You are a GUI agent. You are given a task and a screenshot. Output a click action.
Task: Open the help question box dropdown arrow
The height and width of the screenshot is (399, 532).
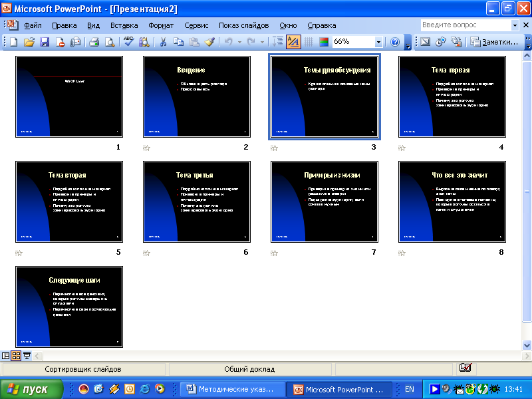(515, 25)
